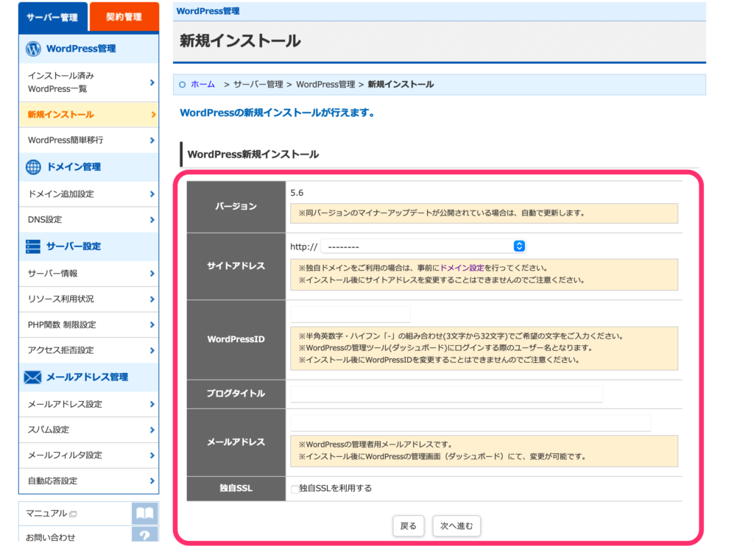Open the マニュアル link
The width and height of the screenshot is (754, 560).
tap(46, 514)
